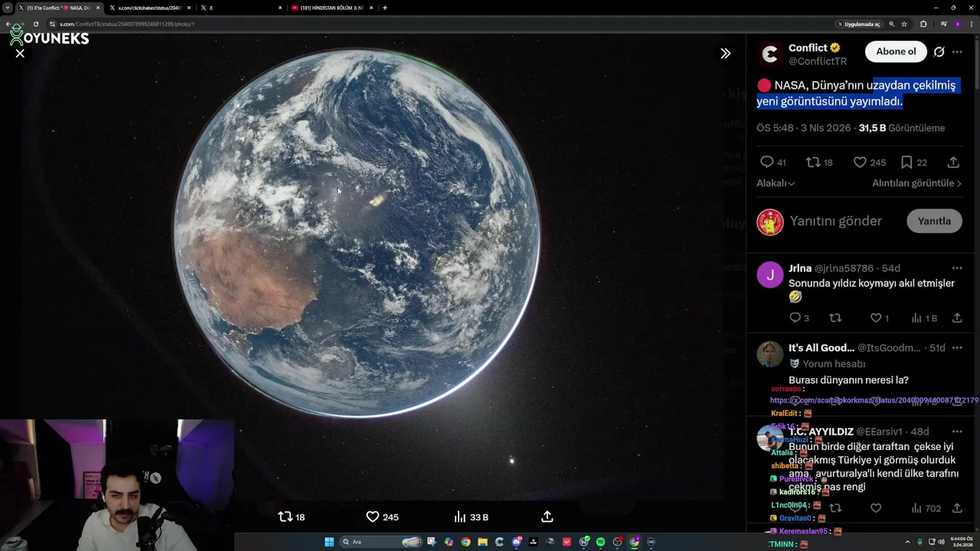
Task: Open Conflict profile avatar
Action: pos(770,54)
